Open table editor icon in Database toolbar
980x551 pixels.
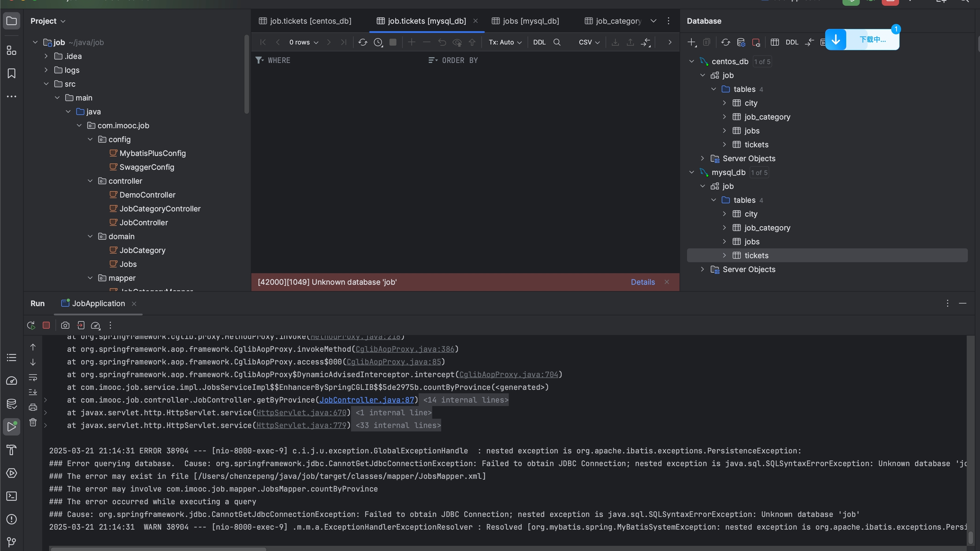coord(775,42)
